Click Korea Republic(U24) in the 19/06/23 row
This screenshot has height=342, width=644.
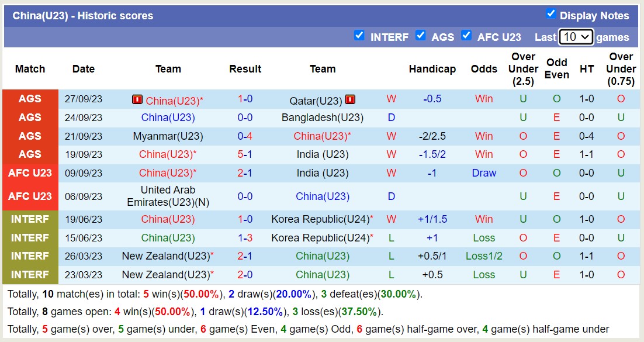[320, 219]
